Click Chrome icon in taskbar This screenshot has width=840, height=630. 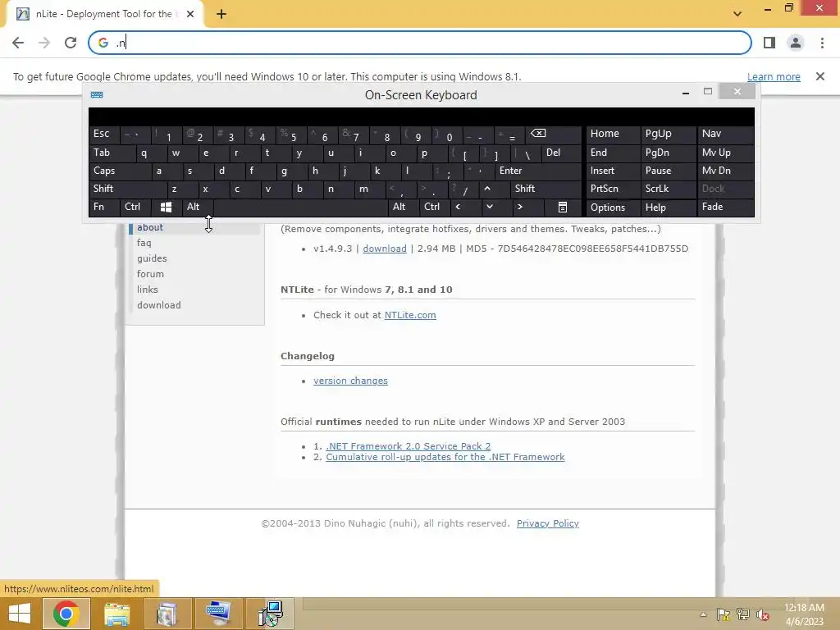coord(66,614)
